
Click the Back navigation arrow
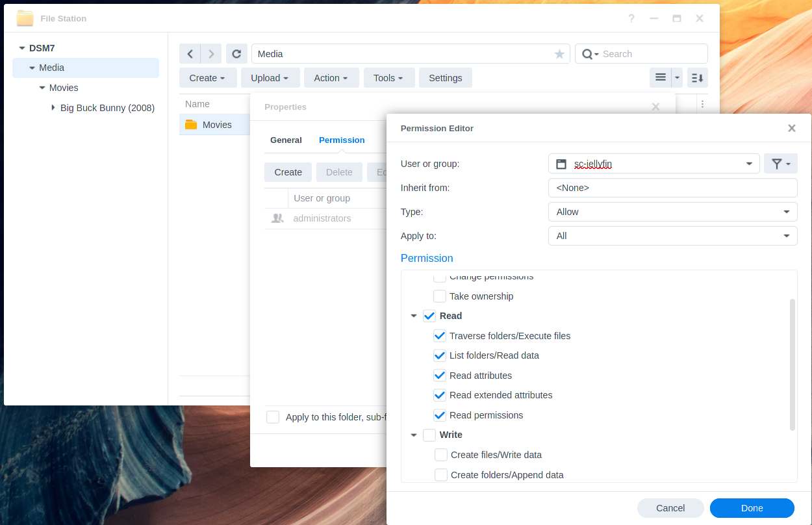(190, 54)
